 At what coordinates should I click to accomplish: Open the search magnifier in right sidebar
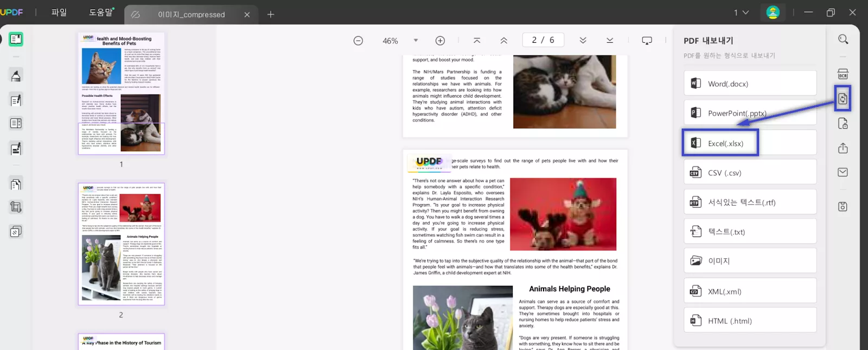point(843,39)
